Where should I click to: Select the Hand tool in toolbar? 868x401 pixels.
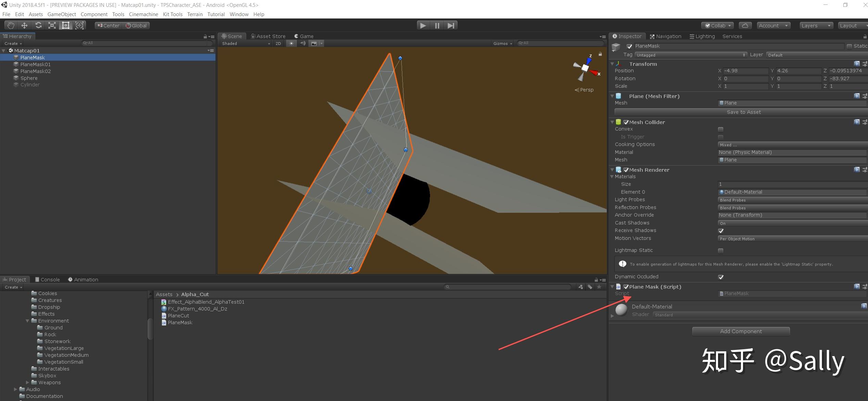11,25
